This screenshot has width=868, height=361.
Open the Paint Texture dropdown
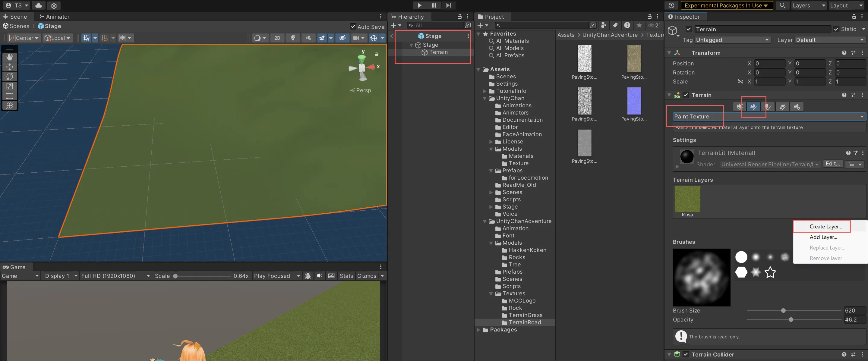[x=768, y=117]
